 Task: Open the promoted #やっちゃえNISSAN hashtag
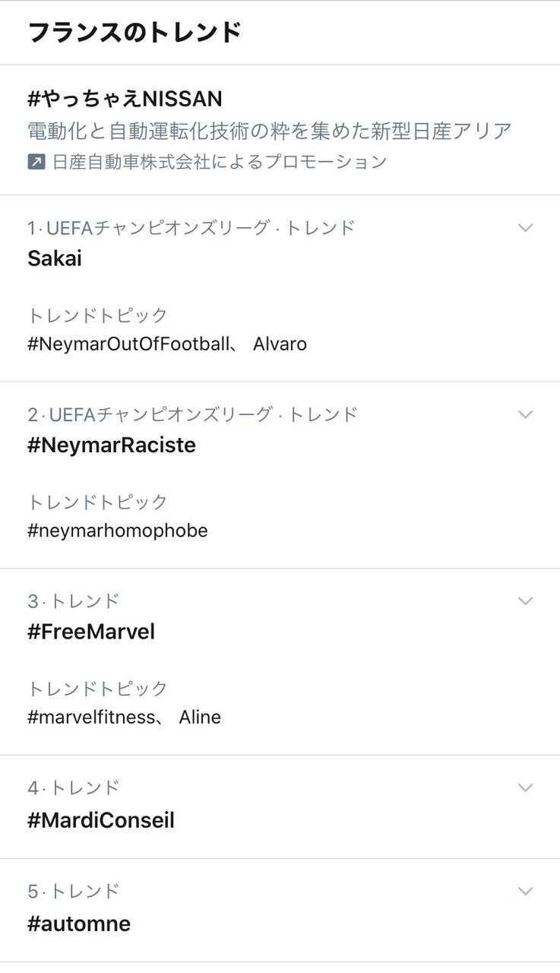pos(125,99)
